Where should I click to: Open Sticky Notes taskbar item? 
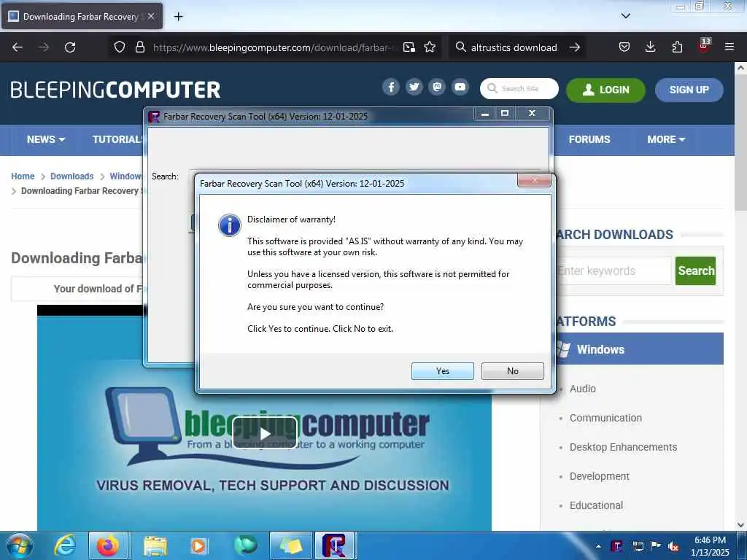click(290, 545)
